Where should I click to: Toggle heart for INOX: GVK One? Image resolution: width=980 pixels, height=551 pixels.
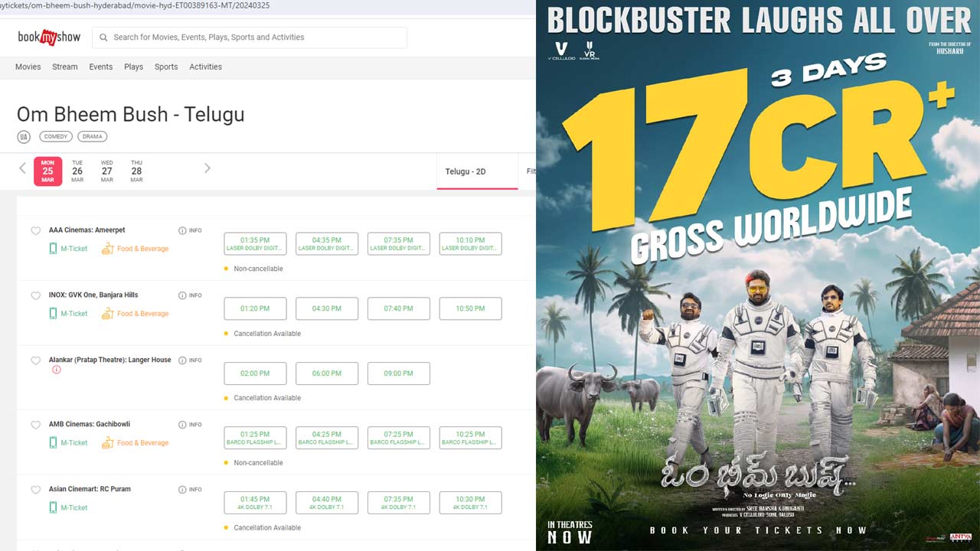coord(35,296)
